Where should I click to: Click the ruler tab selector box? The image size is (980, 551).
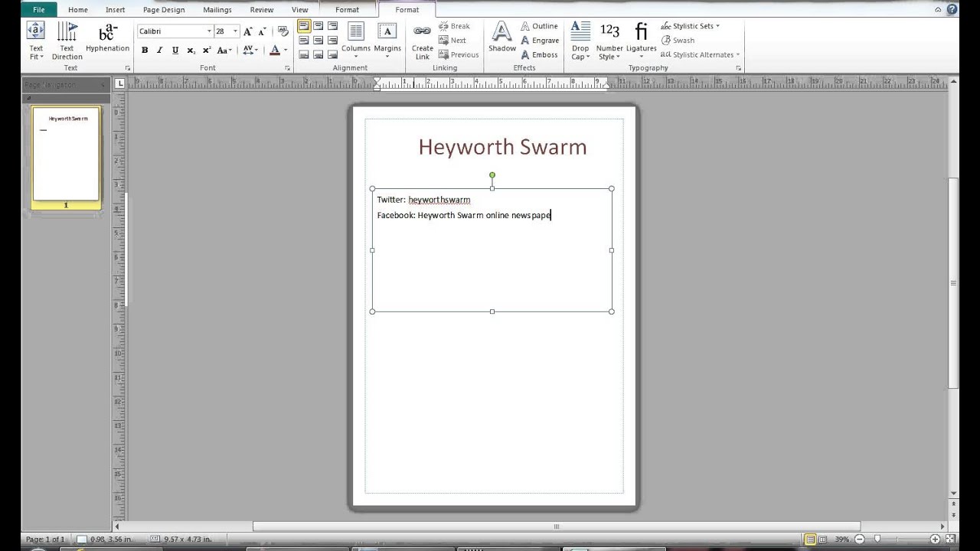(x=120, y=83)
